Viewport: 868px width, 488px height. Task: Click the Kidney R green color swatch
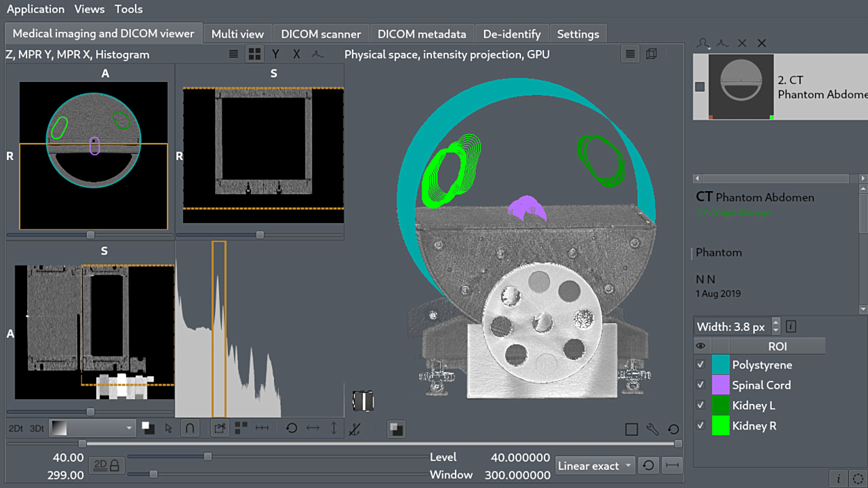pos(721,425)
